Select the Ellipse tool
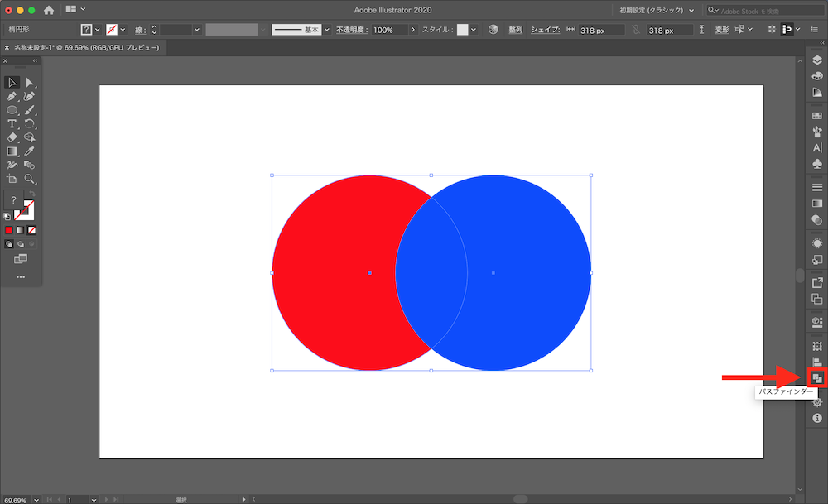The width and height of the screenshot is (828, 504). tap(12, 110)
